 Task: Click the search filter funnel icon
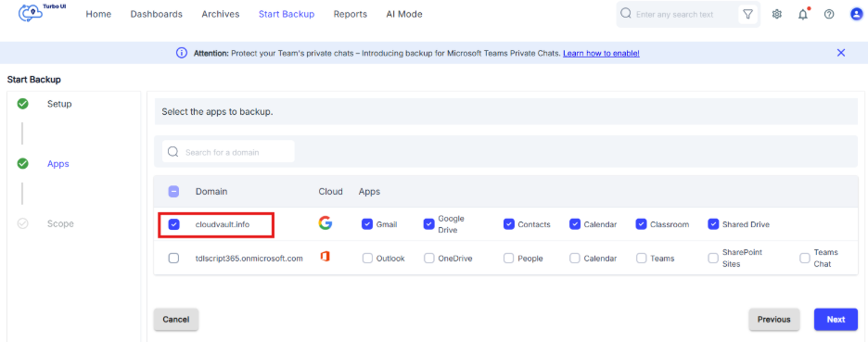pyautogui.click(x=747, y=15)
